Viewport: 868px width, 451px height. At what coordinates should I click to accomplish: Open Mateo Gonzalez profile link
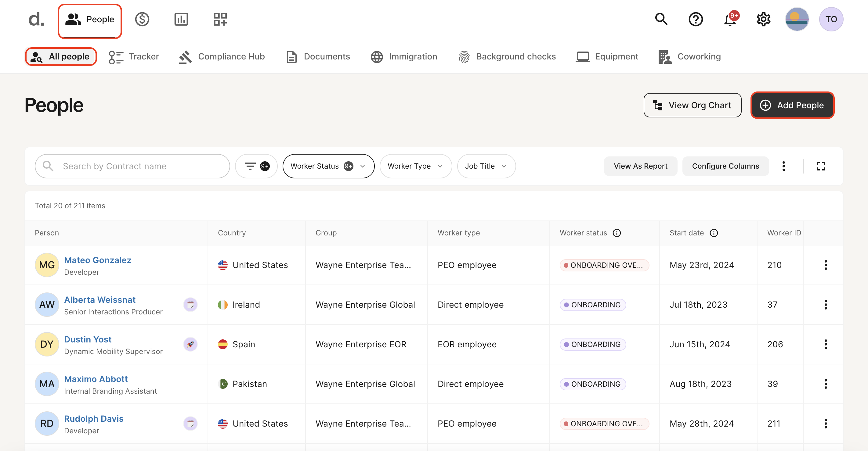98,260
